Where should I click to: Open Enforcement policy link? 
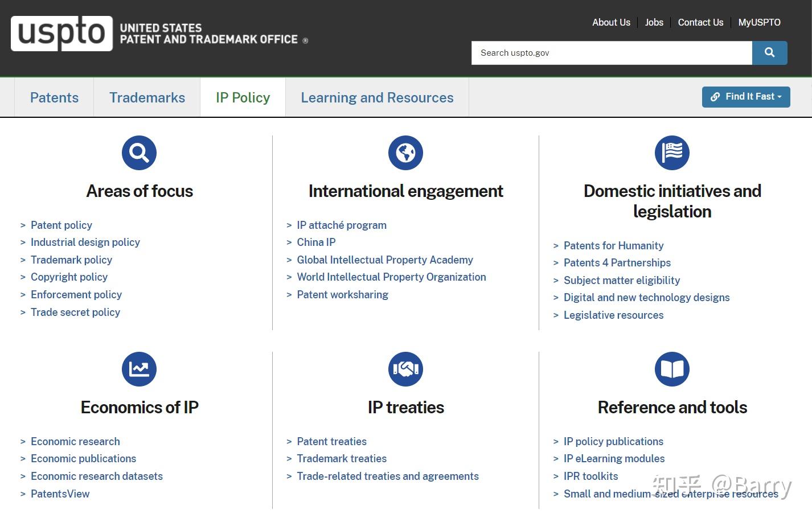[x=76, y=294]
